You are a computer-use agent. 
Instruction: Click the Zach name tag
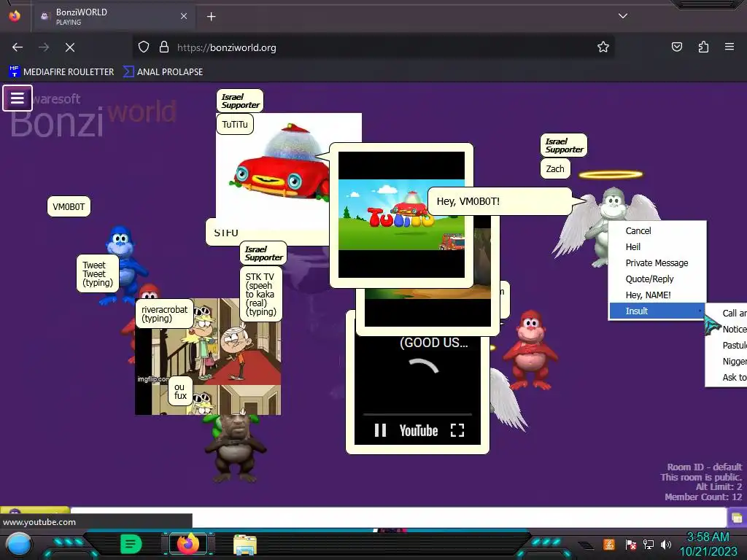click(555, 168)
